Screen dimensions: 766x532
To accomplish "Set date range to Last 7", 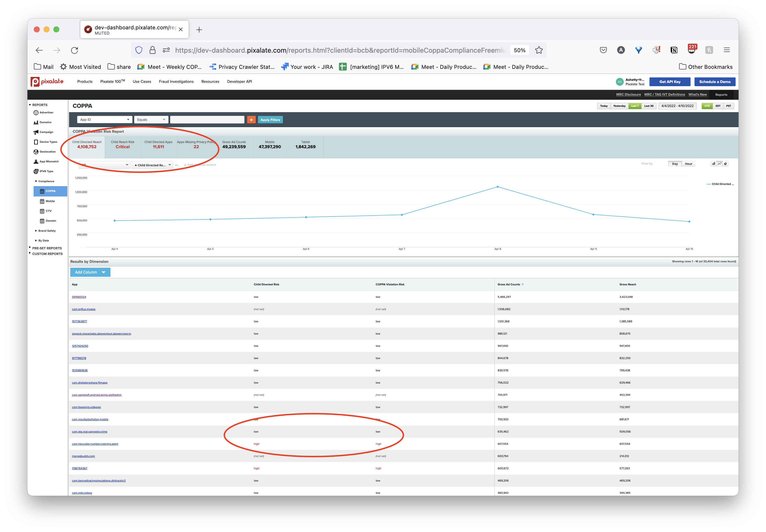I will [x=635, y=106].
